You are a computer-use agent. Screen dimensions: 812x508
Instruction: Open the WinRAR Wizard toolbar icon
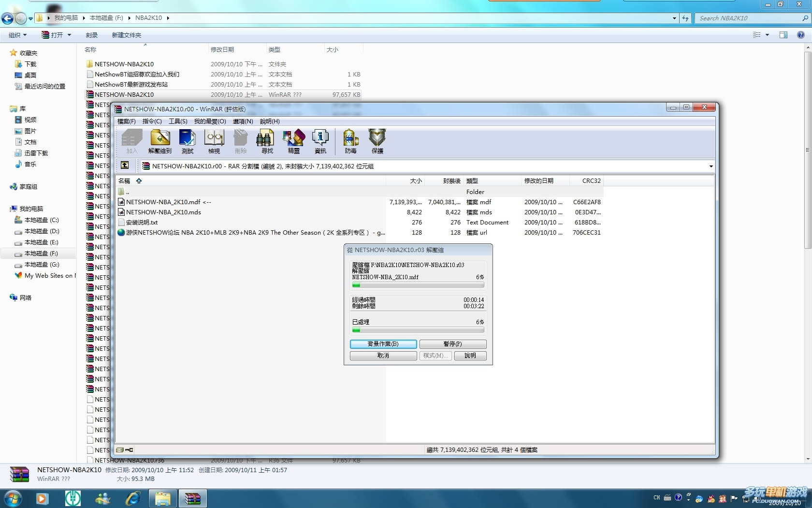point(294,141)
